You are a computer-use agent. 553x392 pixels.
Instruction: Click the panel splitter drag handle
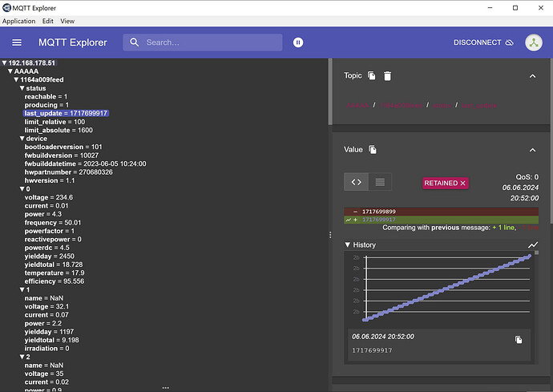[x=330, y=235]
